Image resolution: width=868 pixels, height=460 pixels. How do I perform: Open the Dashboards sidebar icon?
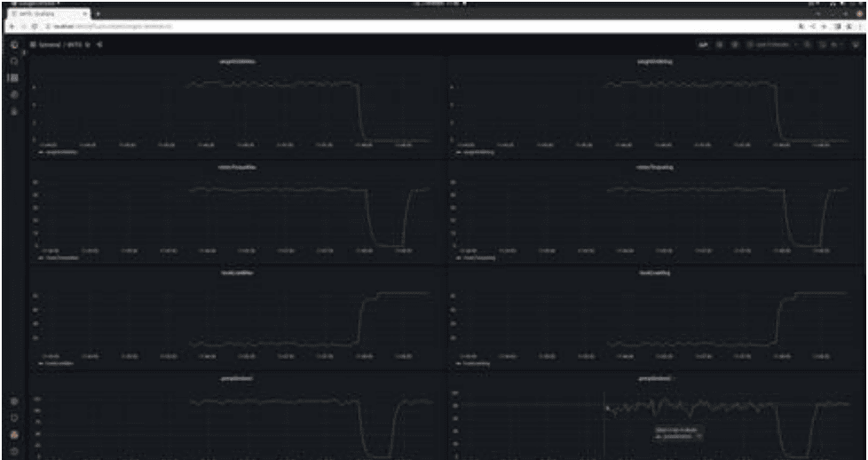coord(13,78)
